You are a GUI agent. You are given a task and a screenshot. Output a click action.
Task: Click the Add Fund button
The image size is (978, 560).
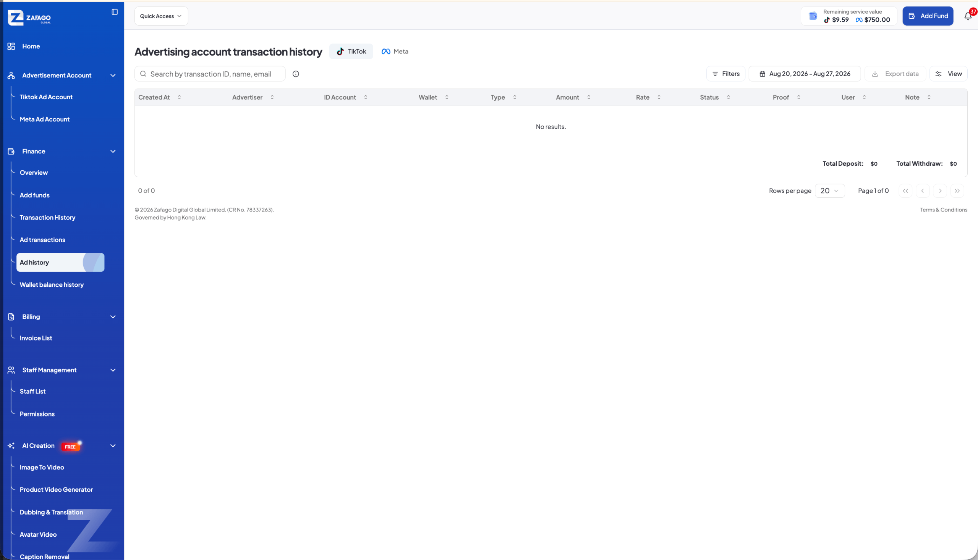(928, 16)
